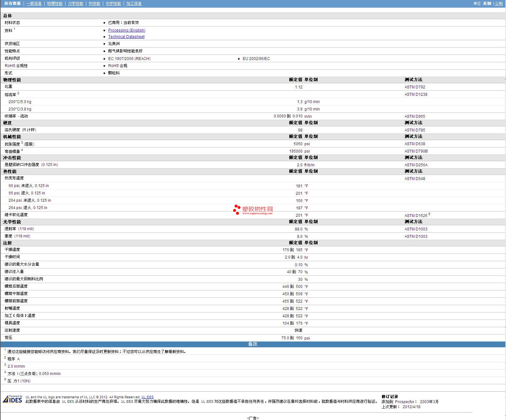The image size is (506, 420).
Task: Click the IDES logo
Action: point(13,399)
